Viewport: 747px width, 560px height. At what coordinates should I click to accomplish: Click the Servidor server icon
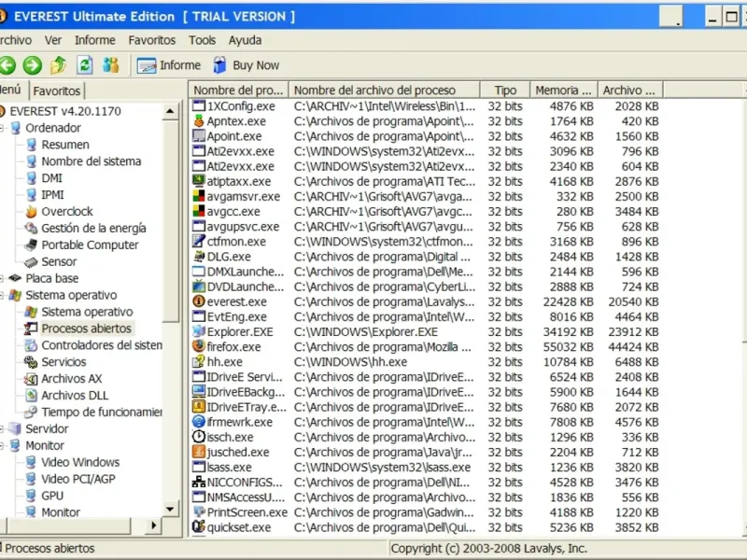pos(15,428)
